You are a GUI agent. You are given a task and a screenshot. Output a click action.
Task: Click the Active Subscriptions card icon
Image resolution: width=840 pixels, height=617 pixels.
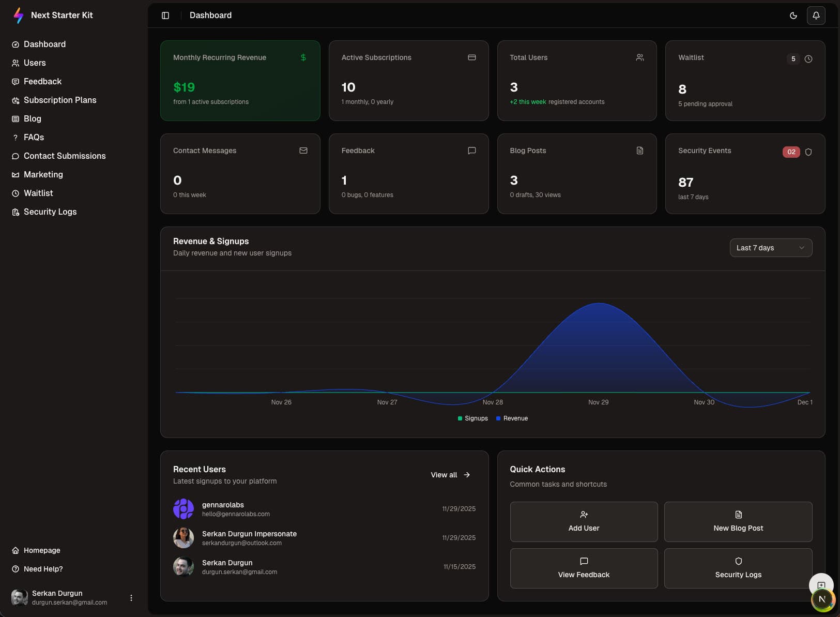(x=471, y=57)
